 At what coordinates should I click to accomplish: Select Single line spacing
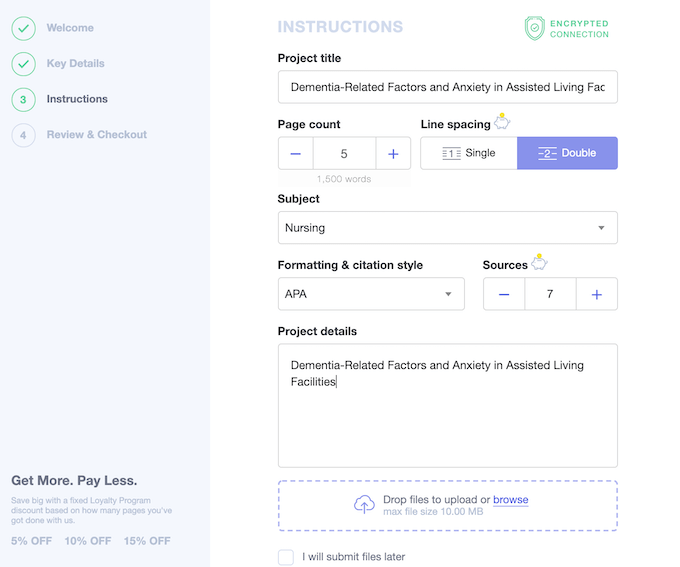469,153
